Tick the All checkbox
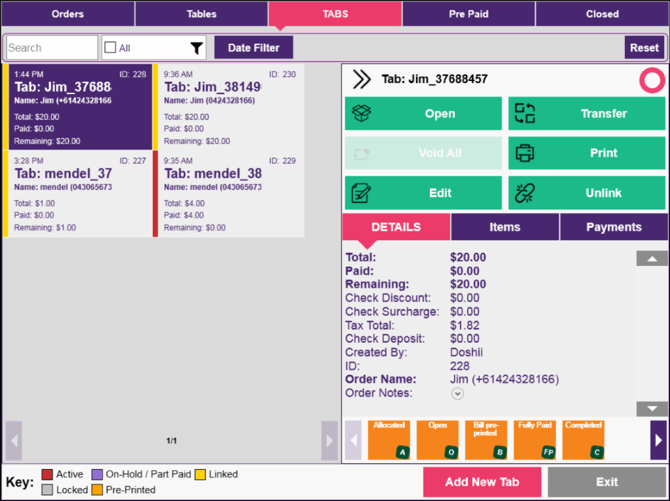The height and width of the screenshot is (501, 670). point(110,47)
